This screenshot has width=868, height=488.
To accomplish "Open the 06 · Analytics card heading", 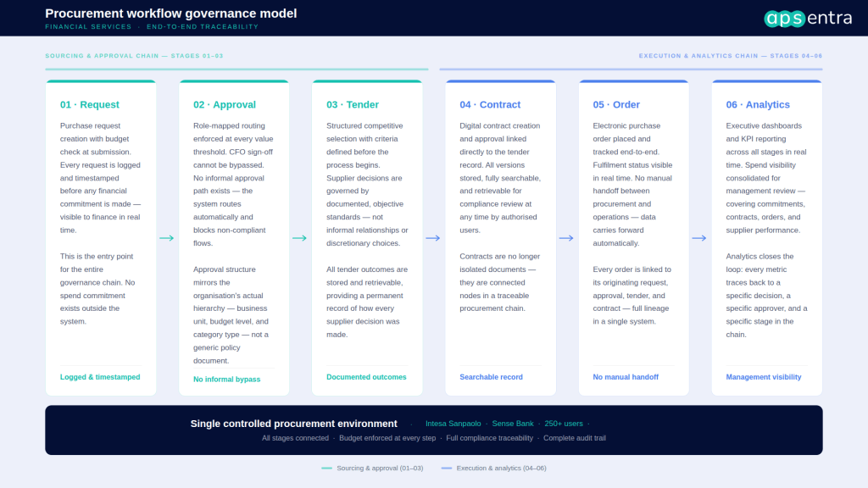I will [x=758, y=104].
